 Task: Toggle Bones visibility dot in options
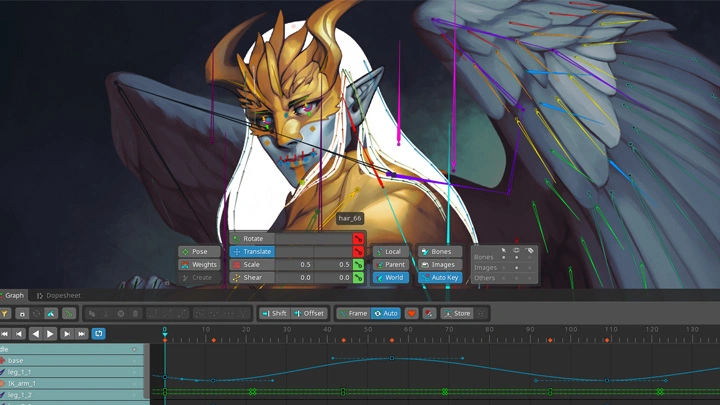tap(517, 258)
